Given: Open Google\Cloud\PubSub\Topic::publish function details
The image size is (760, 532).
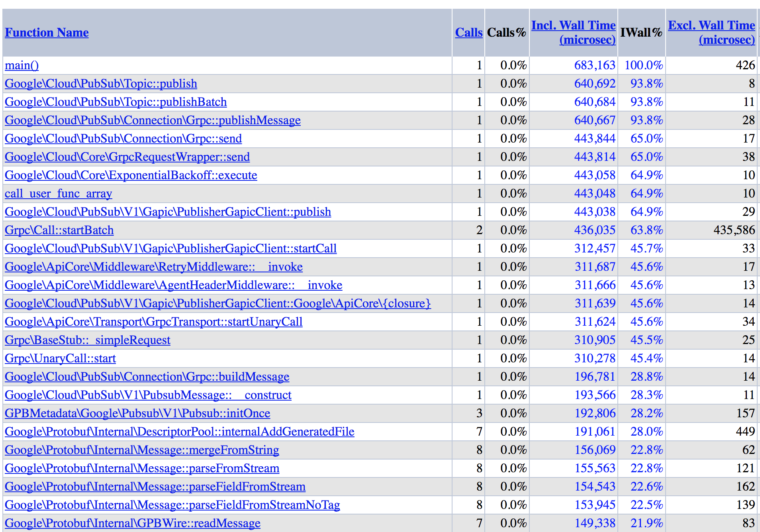Looking at the screenshot, I should [101, 84].
